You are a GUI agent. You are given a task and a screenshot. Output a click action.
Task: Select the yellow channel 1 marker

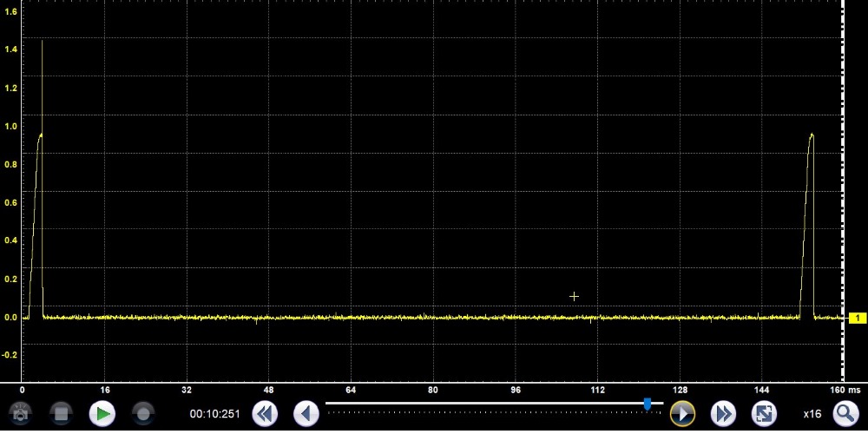coord(857,319)
